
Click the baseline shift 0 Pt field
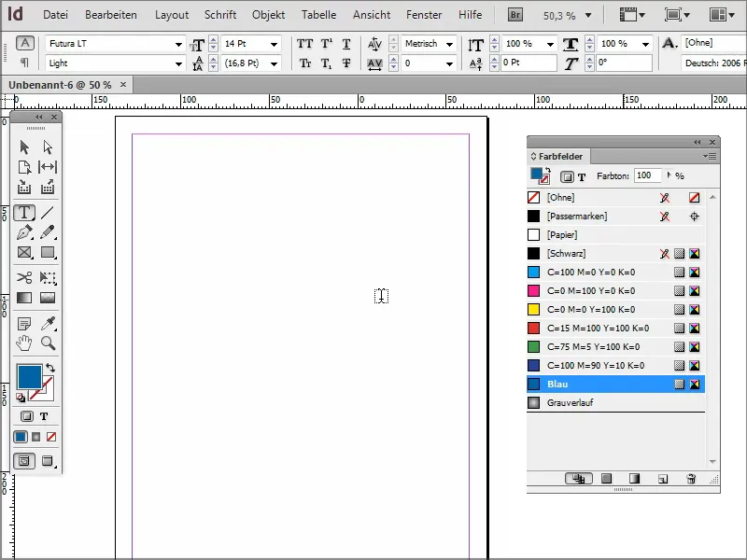pyautogui.click(x=529, y=63)
